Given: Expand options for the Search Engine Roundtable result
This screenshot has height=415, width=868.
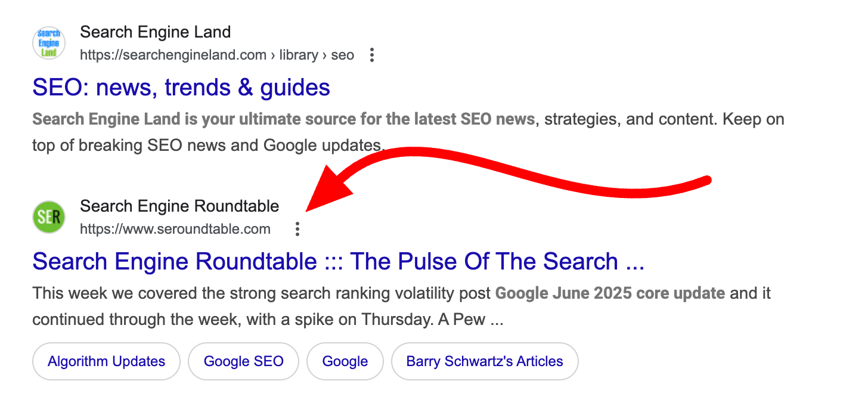Looking at the screenshot, I should 297,230.
